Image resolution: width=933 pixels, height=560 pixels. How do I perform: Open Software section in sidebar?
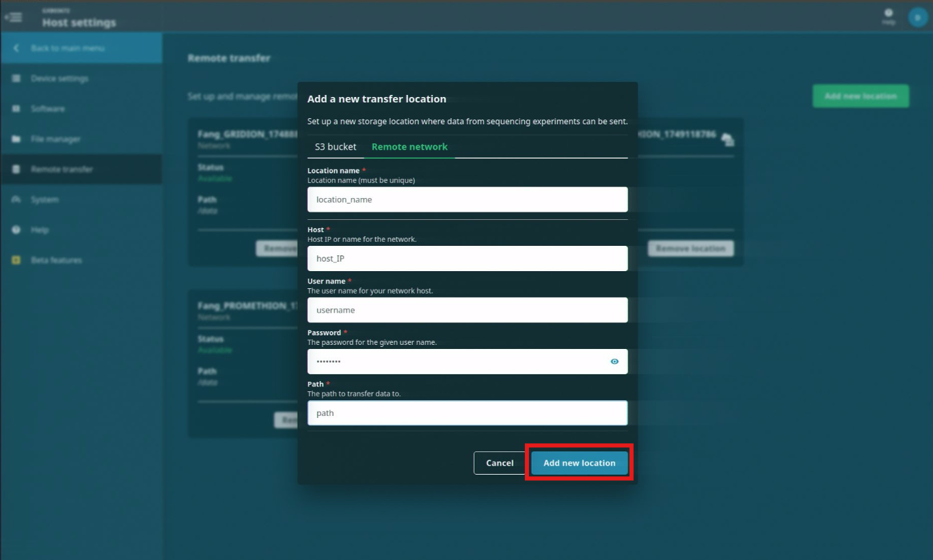(x=81, y=109)
